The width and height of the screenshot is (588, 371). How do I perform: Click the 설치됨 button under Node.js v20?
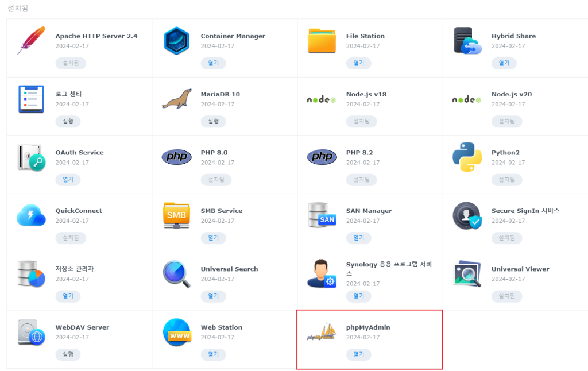tap(506, 122)
